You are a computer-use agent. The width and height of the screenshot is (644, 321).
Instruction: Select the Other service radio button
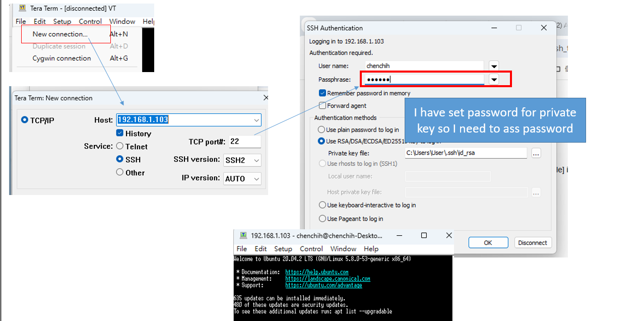pos(120,172)
